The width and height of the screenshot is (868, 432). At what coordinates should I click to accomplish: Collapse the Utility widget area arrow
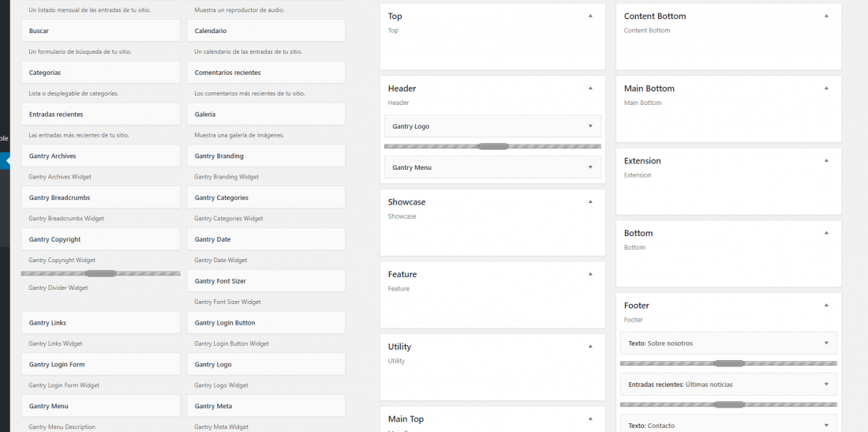click(590, 347)
